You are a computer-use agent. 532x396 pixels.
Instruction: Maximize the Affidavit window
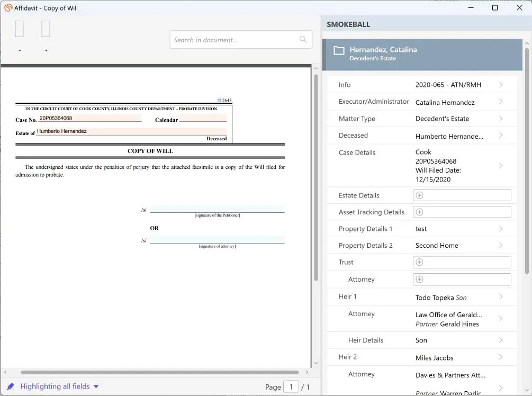(494, 7)
